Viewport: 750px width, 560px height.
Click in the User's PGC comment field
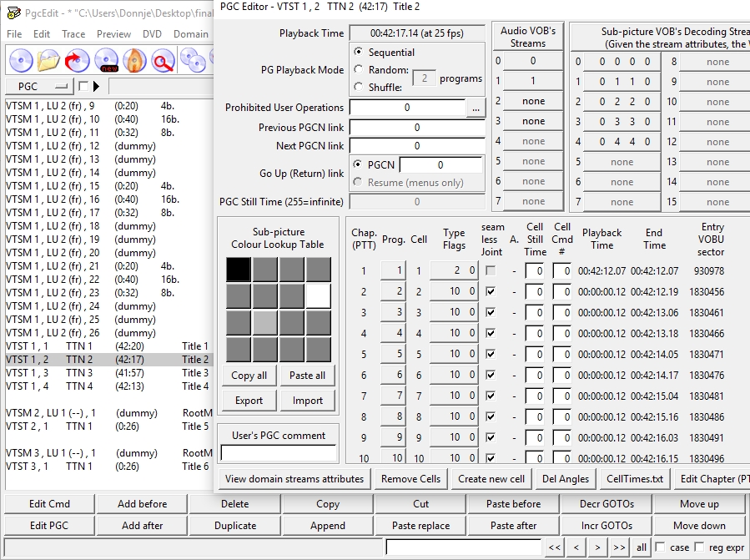tap(279, 453)
